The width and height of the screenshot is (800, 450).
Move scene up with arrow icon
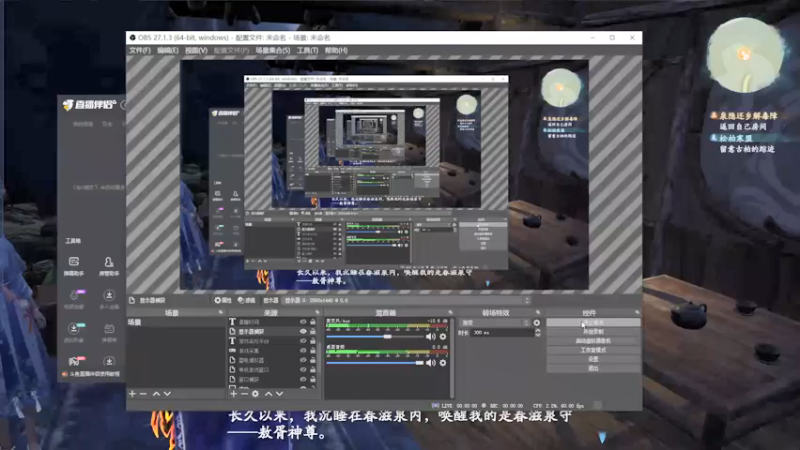click(156, 394)
